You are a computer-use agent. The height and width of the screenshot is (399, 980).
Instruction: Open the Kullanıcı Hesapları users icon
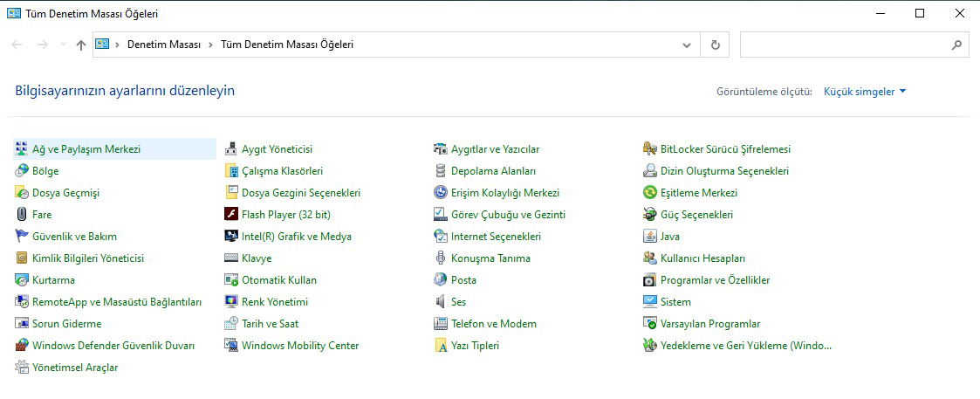tap(650, 258)
